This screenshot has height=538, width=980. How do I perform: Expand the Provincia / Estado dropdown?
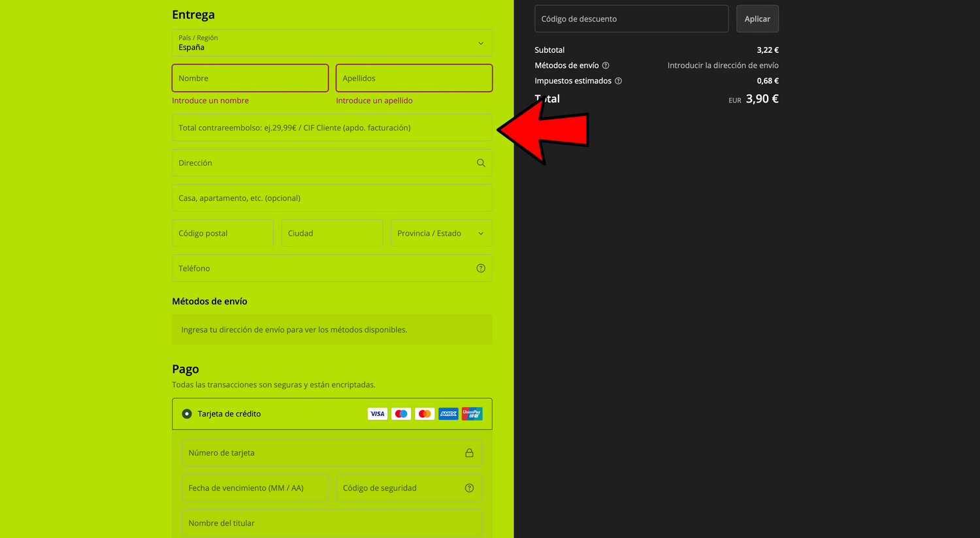tap(441, 234)
